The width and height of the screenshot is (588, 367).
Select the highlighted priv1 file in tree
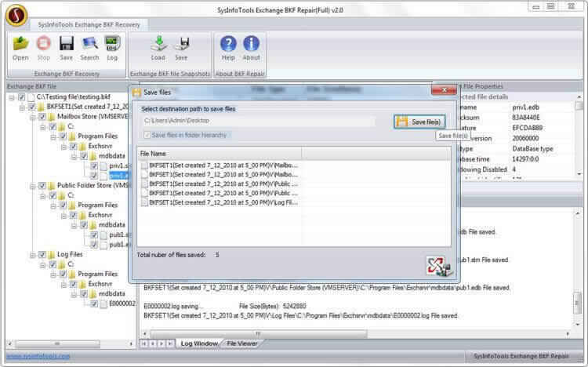[118, 175]
